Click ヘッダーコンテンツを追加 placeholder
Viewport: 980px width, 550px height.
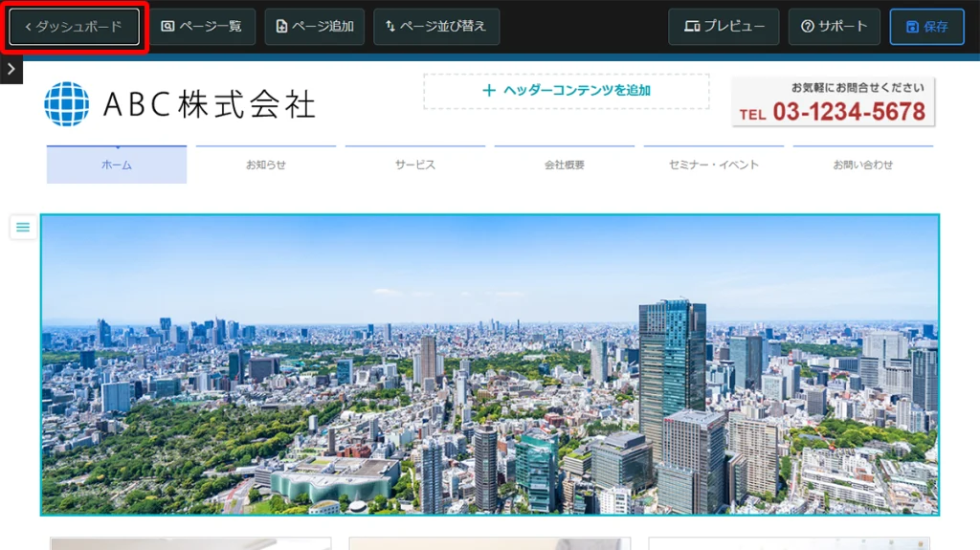(x=567, y=91)
